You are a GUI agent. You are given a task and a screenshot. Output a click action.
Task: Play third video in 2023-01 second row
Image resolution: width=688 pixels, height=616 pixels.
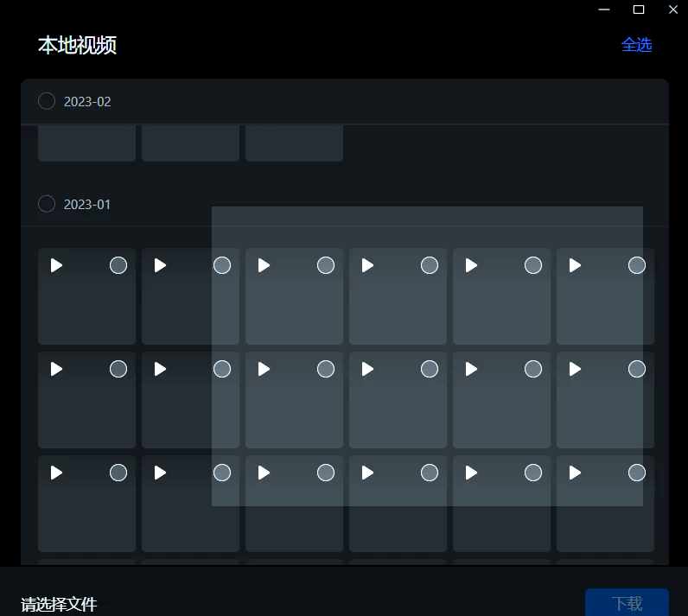click(264, 369)
